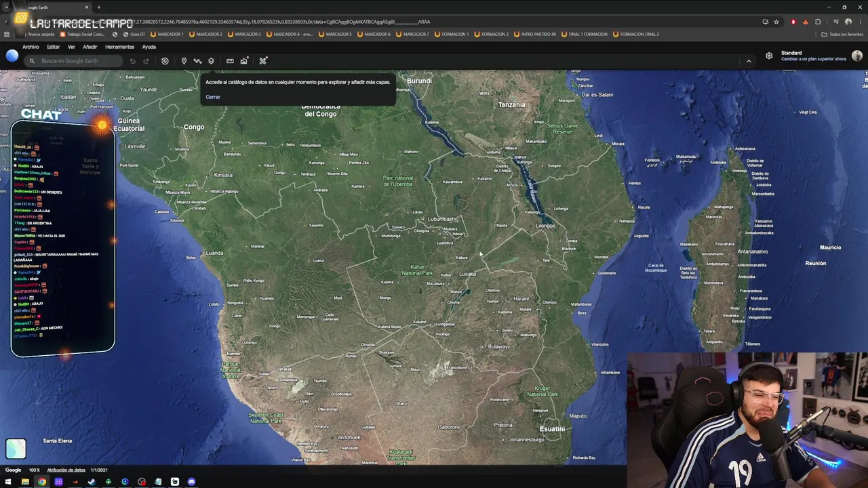Click the 1/1/2021 imagery date
This screenshot has height=488, width=868.
point(99,470)
